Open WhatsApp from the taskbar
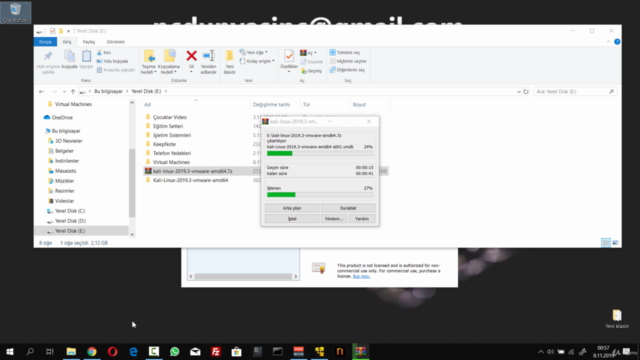 click(x=175, y=351)
